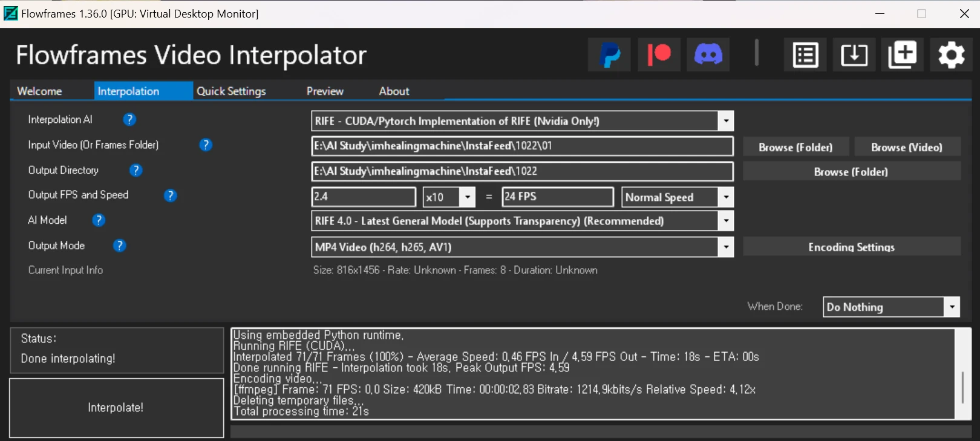Show help for Output Mode
Viewport: 980px width, 441px height.
[120, 246]
